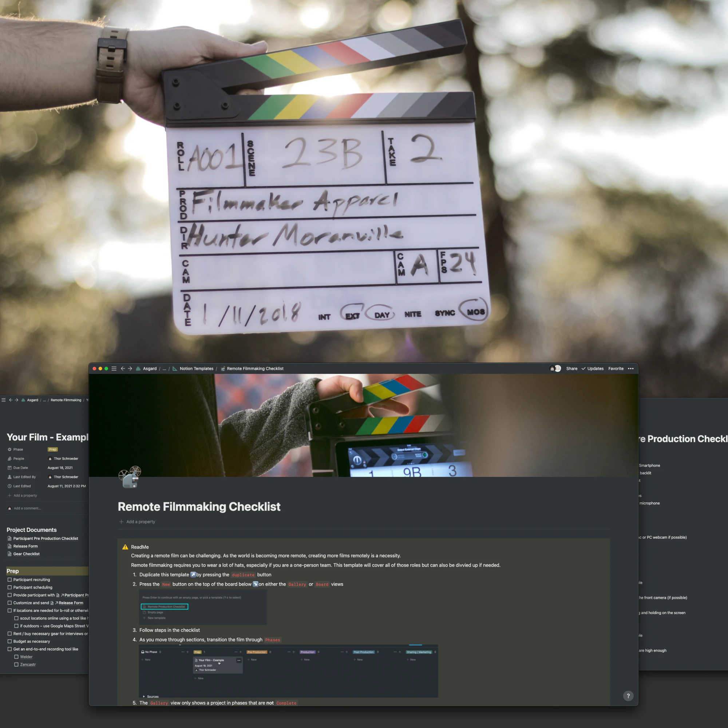The image size is (728, 728).
Task: Check the Participant recruiting checkbox
Action: 10,579
